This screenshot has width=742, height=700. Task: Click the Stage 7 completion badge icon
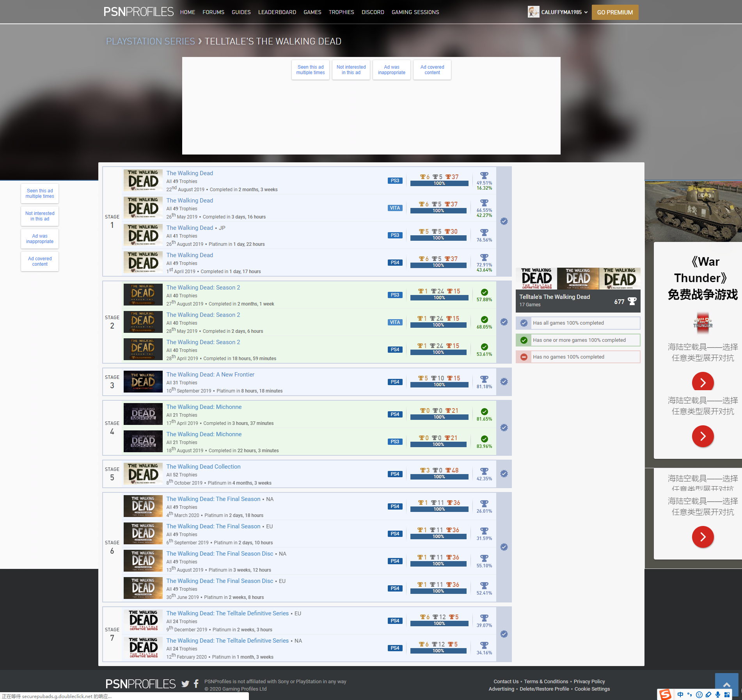tap(504, 634)
